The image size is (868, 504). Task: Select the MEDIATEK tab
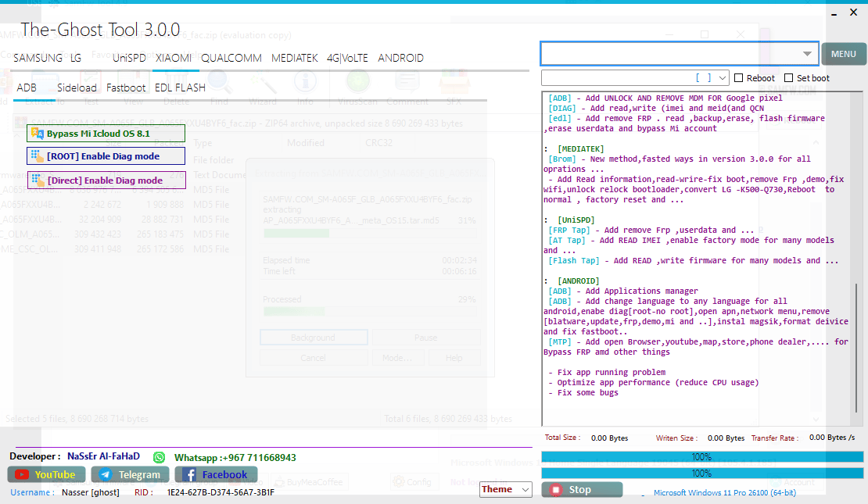click(294, 58)
